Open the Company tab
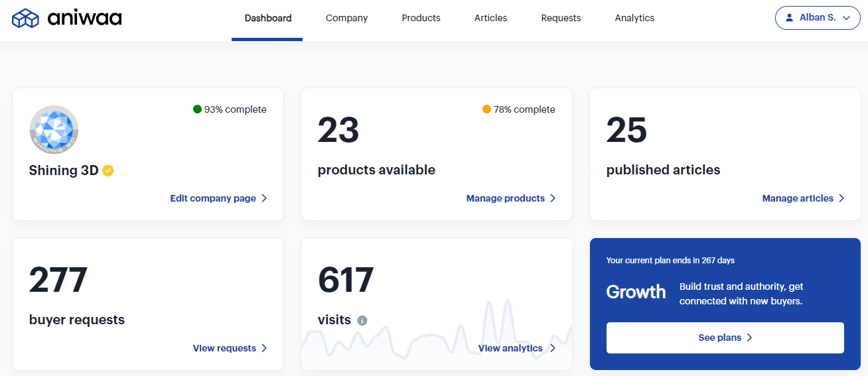This screenshot has height=376, width=868. tap(346, 18)
